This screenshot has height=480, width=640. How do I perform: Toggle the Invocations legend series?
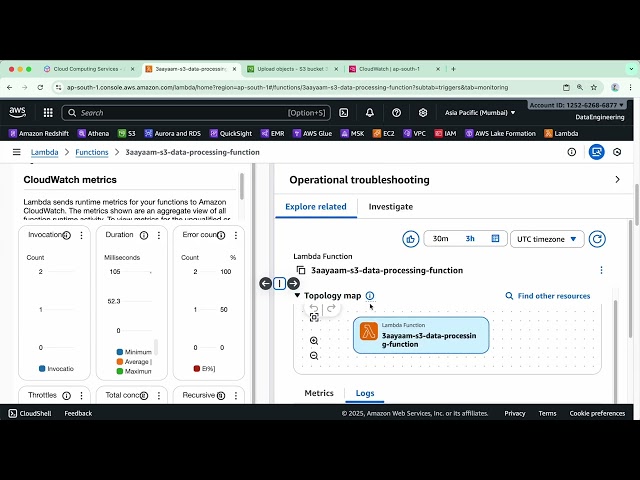(x=56, y=369)
